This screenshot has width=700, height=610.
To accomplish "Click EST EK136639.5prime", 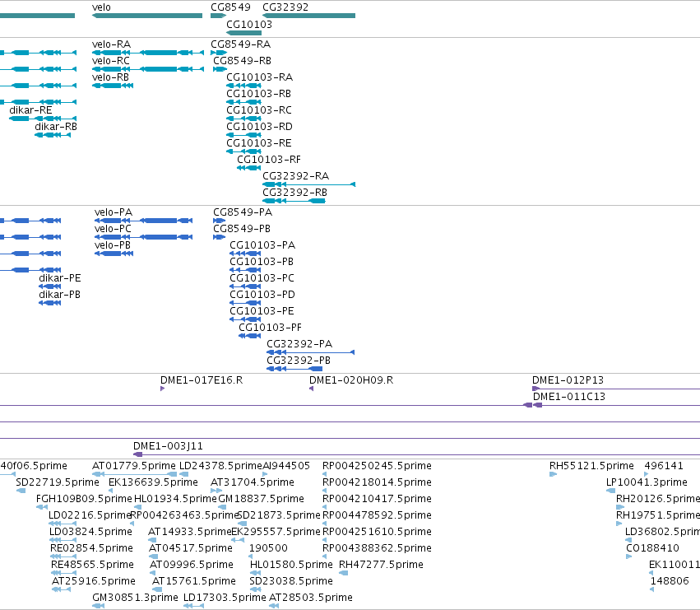I will (153, 482).
